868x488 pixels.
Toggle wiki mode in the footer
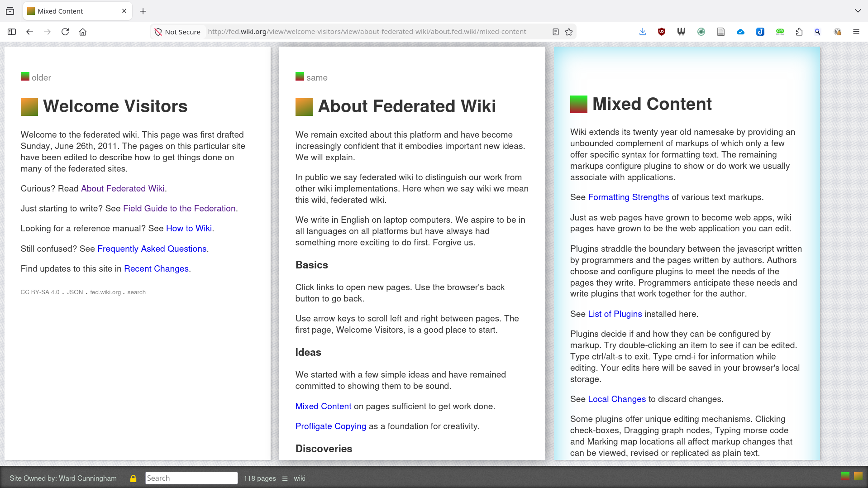tap(299, 478)
